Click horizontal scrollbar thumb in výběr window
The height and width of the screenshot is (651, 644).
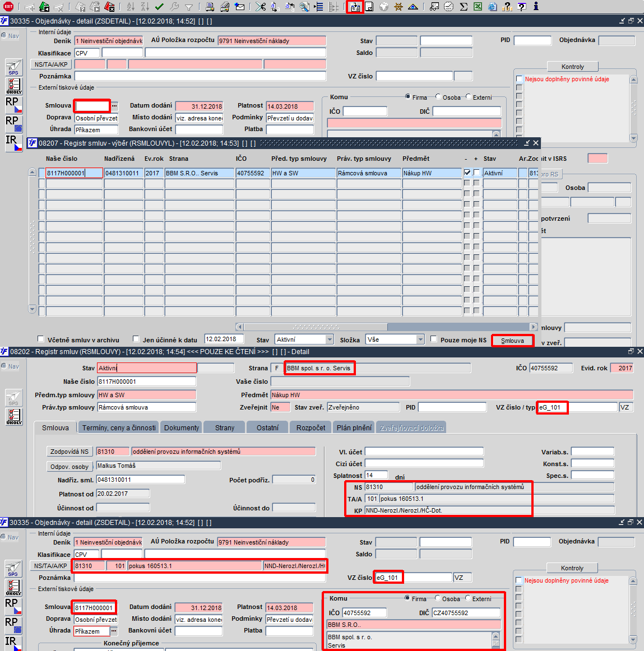tap(316, 327)
